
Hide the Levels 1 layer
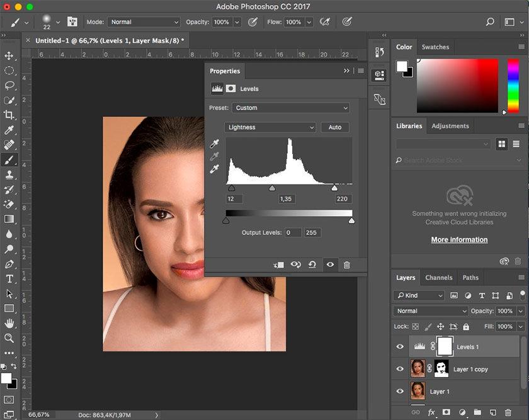[x=400, y=346]
